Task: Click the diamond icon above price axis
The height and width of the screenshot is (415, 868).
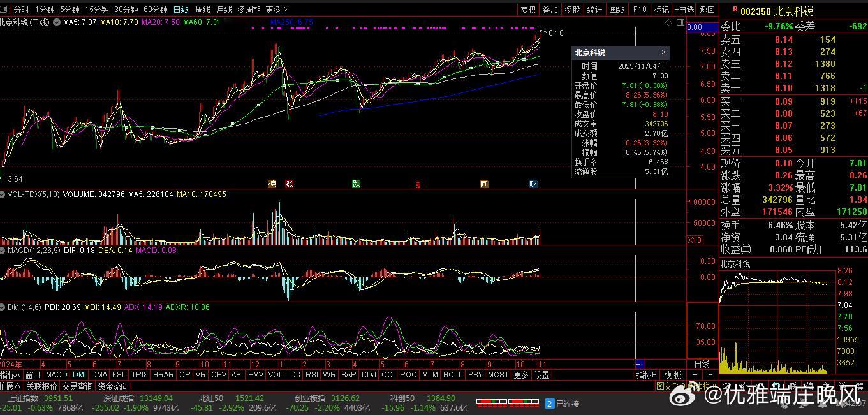Action: tap(668, 22)
